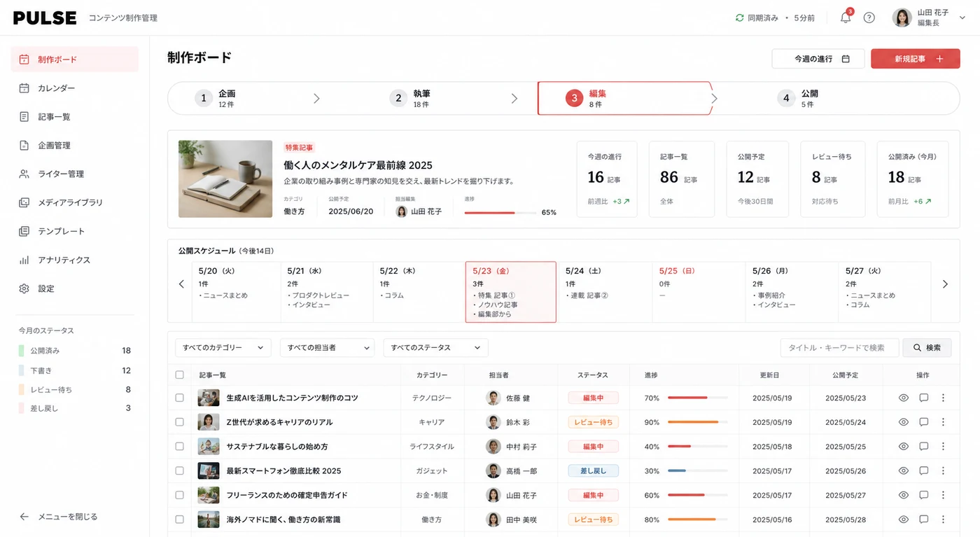Click the calendar icon in 今週の進行 button
The width and height of the screenshot is (980, 537).
pos(846,59)
